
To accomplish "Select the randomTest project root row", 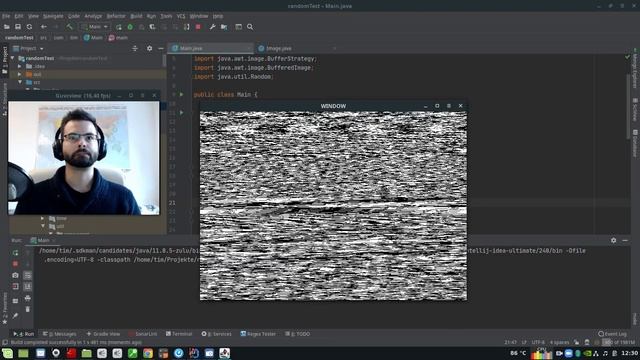I will [86, 58].
